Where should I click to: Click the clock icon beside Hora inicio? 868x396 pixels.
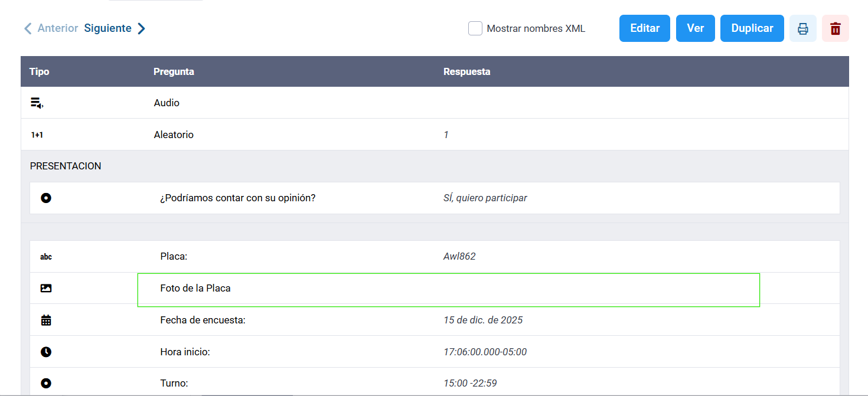(x=46, y=352)
